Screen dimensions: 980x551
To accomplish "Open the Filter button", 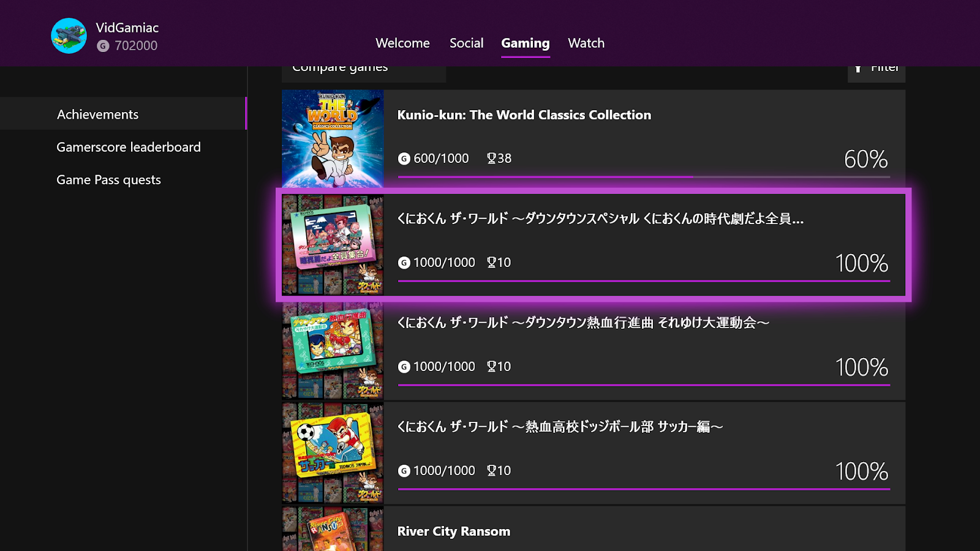I will click(x=876, y=73).
